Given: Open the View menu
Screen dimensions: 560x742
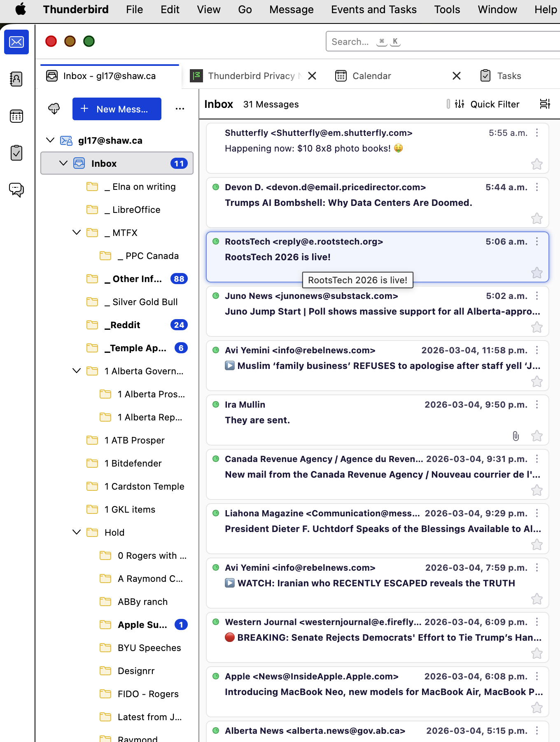Looking at the screenshot, I should [x=209, y=9].
